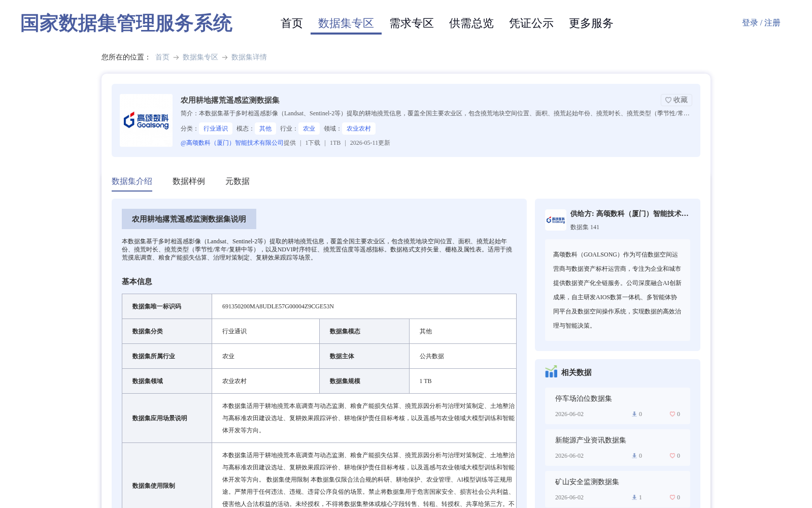Click the 数据集所属行业 table label

[154, 356]
